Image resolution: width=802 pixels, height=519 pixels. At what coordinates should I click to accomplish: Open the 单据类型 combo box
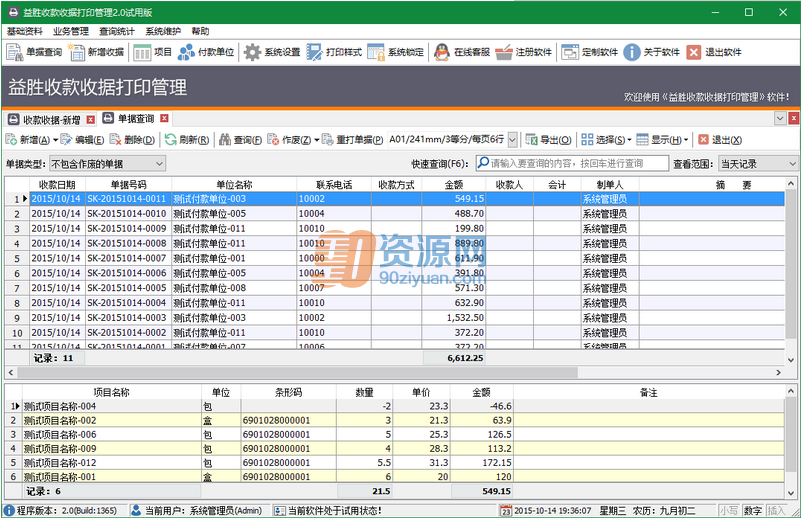point(107,164)
